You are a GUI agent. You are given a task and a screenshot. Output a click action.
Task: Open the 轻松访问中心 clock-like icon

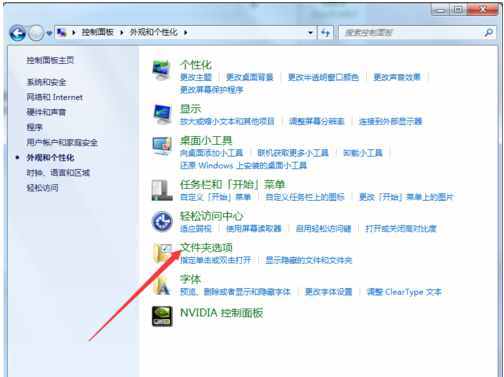pyautogui.click(x=162, y=221)
